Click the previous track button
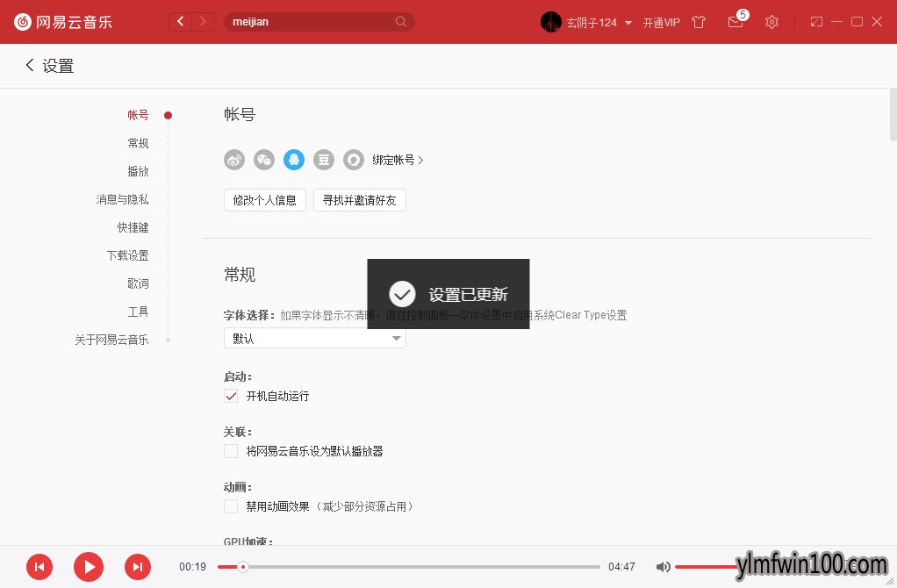897x588 pixels. pyautogui.click(x=39, y=567)
